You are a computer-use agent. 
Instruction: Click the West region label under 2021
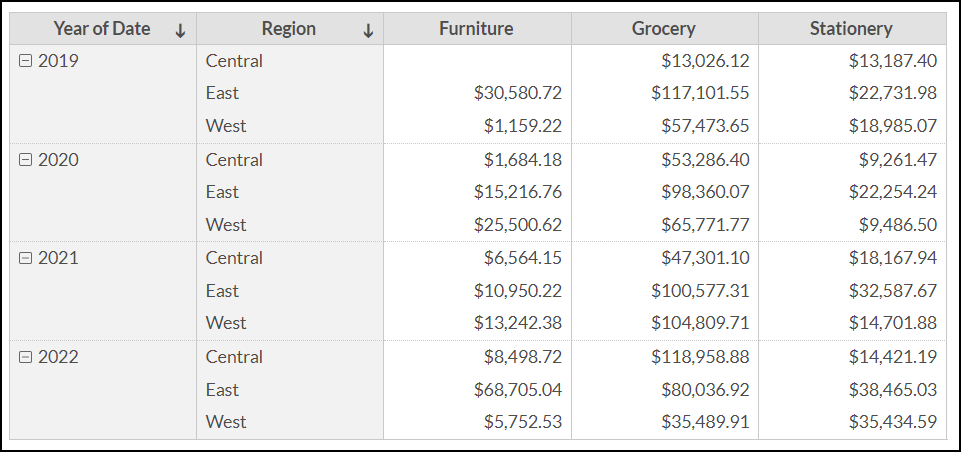(226, 323)
